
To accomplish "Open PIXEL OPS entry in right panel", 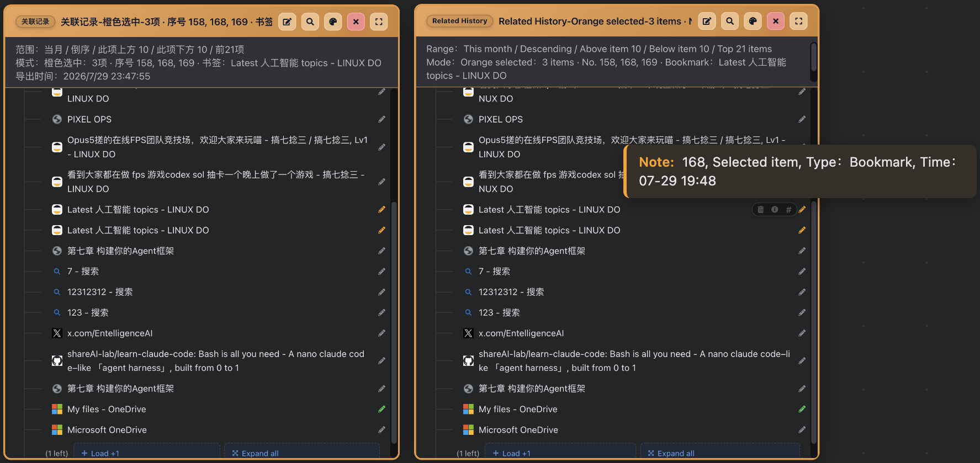I will (501, 119).
